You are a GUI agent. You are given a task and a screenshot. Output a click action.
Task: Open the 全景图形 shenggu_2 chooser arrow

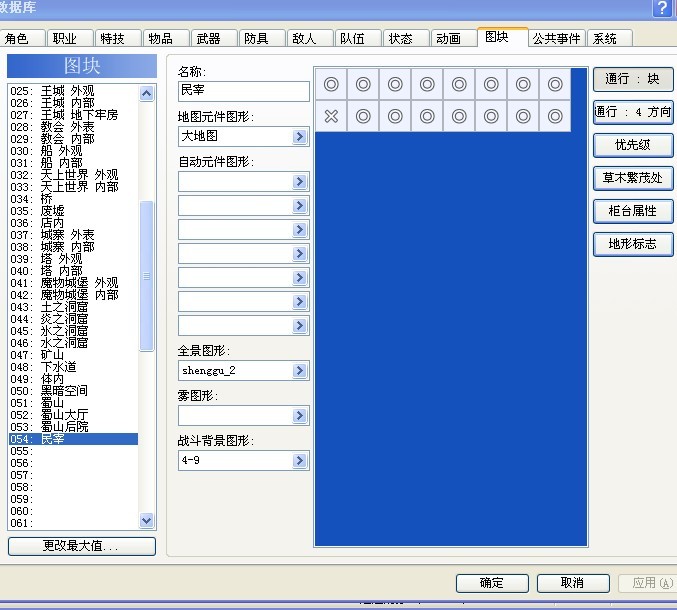(x=300, y=370)
